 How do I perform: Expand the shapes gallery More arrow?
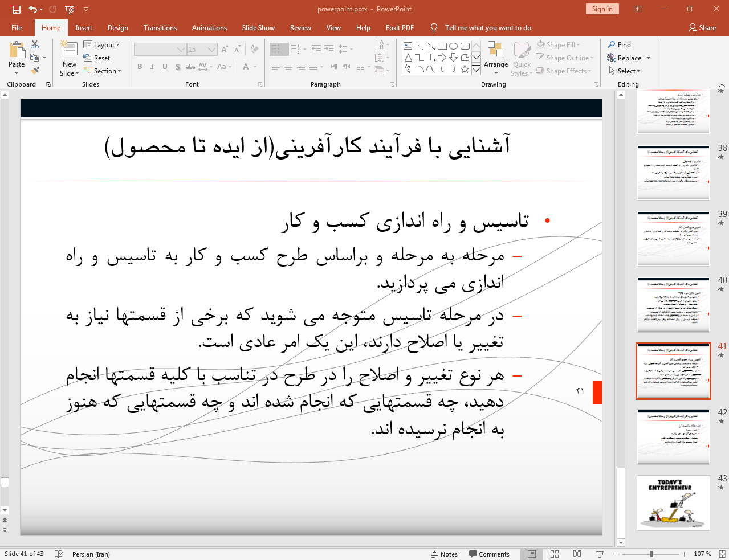[476, 70]
